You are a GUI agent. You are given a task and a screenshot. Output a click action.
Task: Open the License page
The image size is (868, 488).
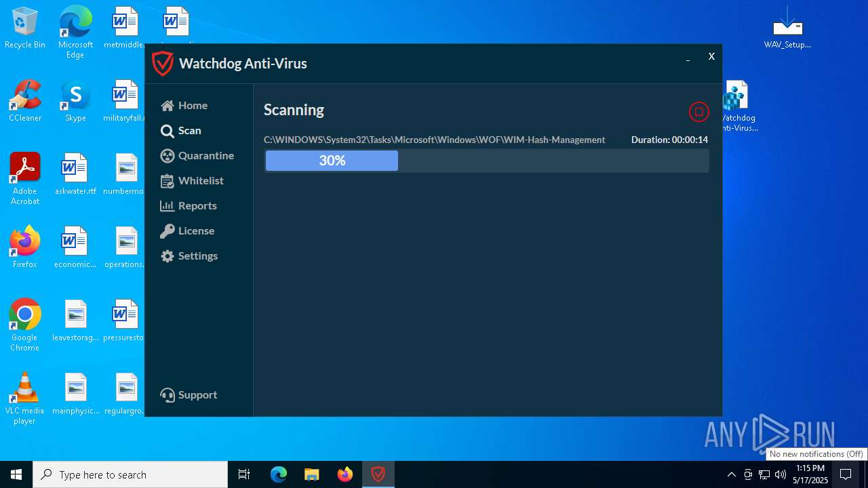pyautogui.click(x=187, y=231)
